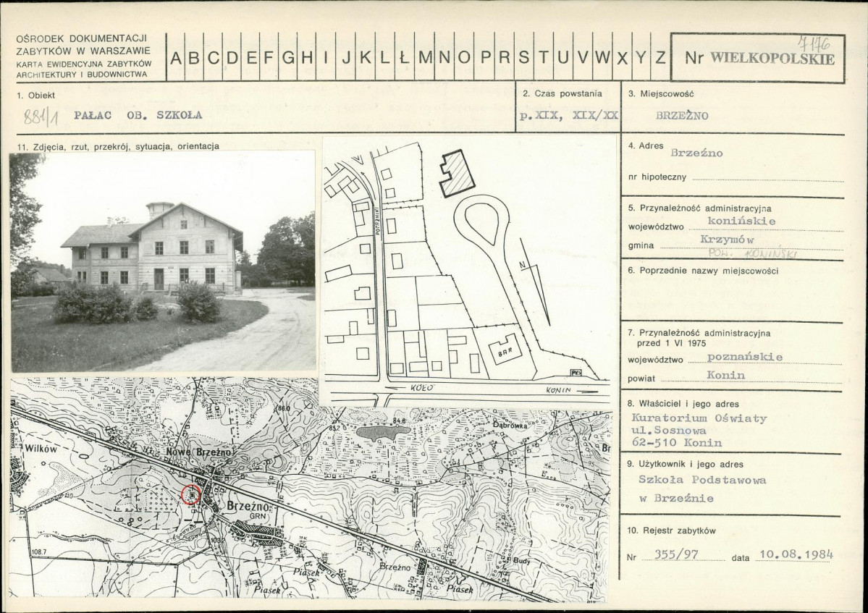This screenshot has height=613, width=868.
Task: Click the 'Dąbrówka' map label
Action: coord(509,426)
